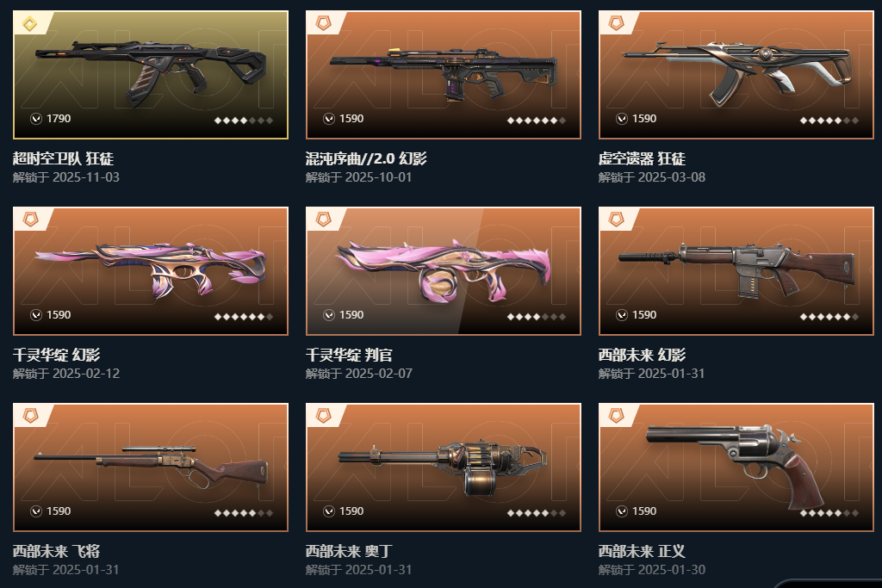
Task: Click the 西部未来 飞将 title label
Action: [57, 551]
